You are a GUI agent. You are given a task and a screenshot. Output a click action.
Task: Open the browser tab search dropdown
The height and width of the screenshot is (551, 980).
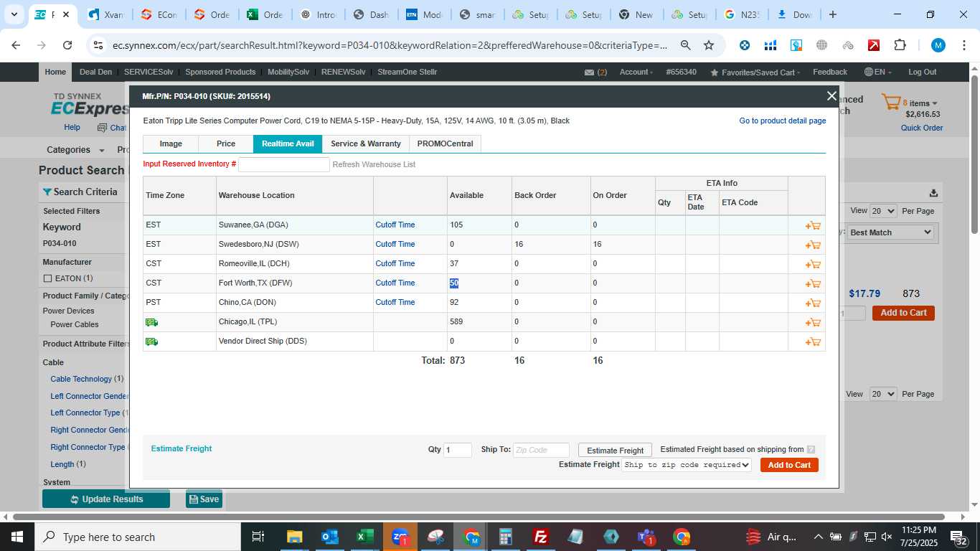click(14, 14)
